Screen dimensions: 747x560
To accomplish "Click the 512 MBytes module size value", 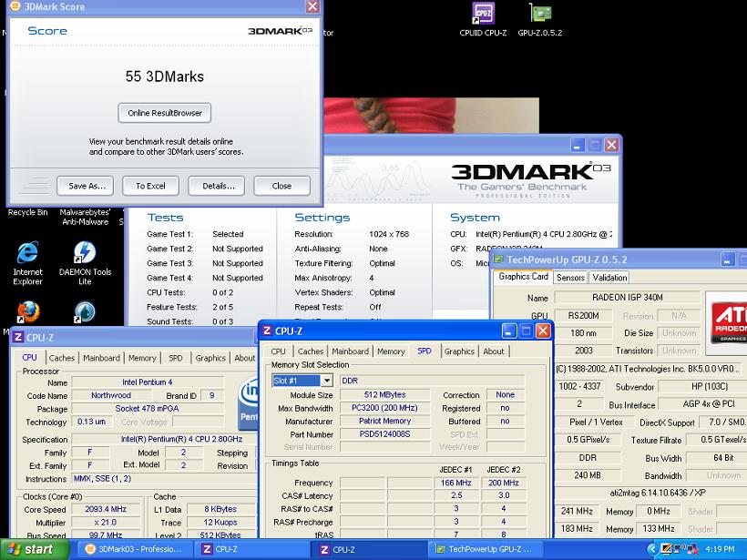I will (x=384, y=395).
